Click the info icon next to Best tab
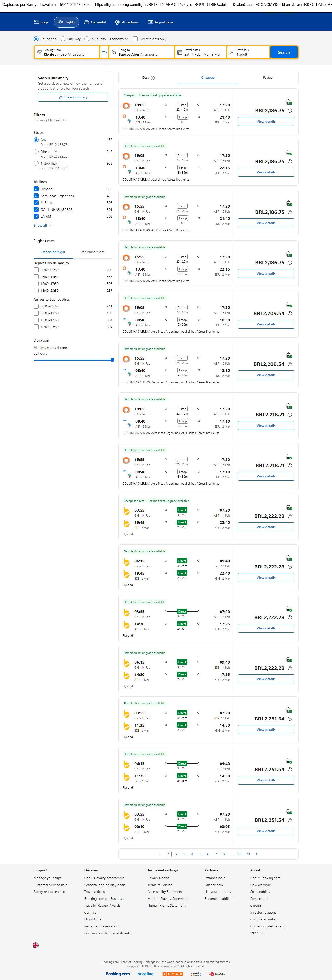332x980 pixels. coord(153,78)
